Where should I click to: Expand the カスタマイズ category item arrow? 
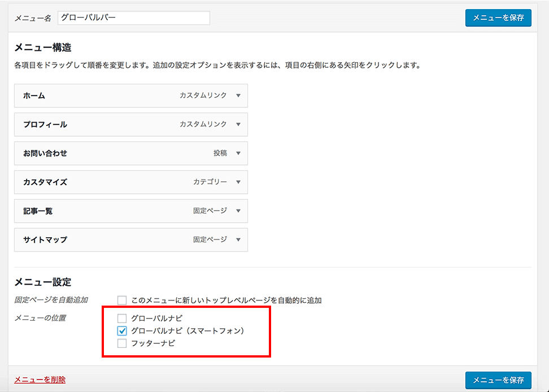click(238, 182)
